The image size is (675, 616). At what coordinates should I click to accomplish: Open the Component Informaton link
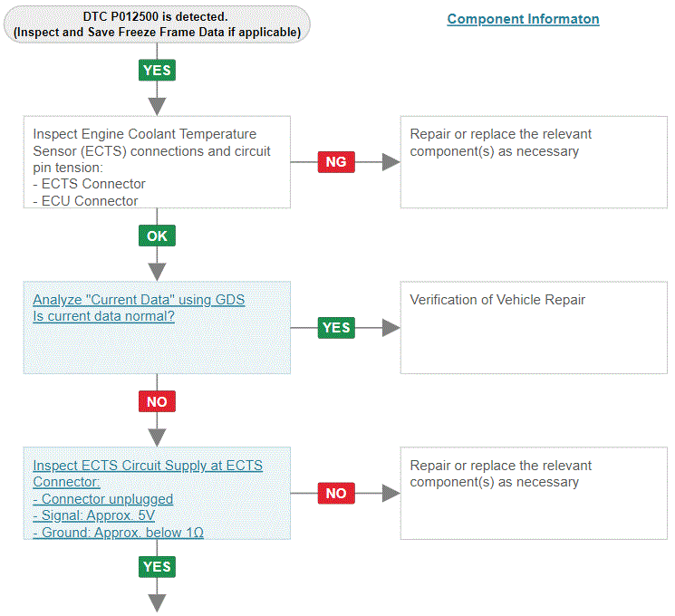click(x=523, y=19)
